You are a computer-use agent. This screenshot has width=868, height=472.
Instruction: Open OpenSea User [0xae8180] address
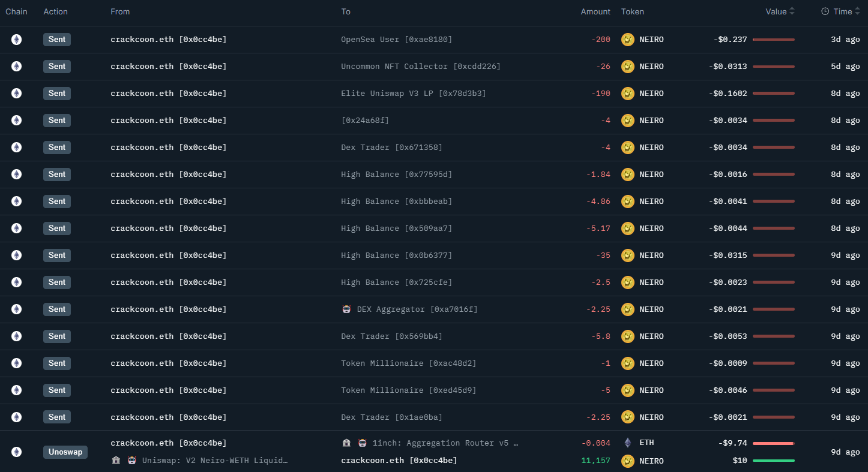click(396, 40)
